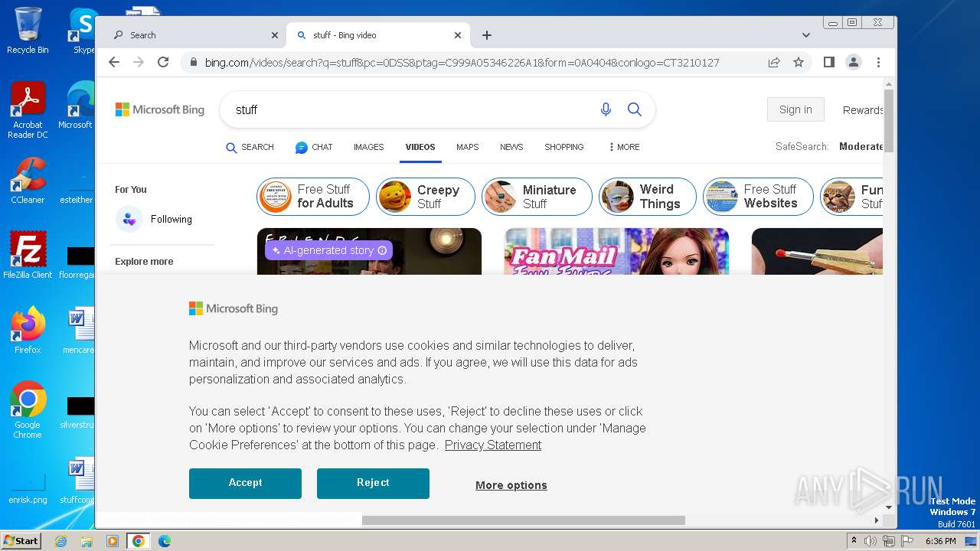Click the vertical scrollbar thumb
The width and height of the screenshot is (980, 551).
pos(889,120)
